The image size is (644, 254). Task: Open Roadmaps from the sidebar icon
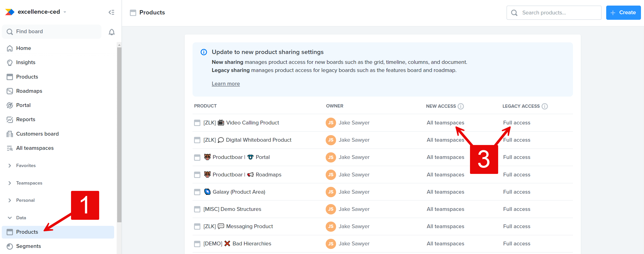coord(9,91)
